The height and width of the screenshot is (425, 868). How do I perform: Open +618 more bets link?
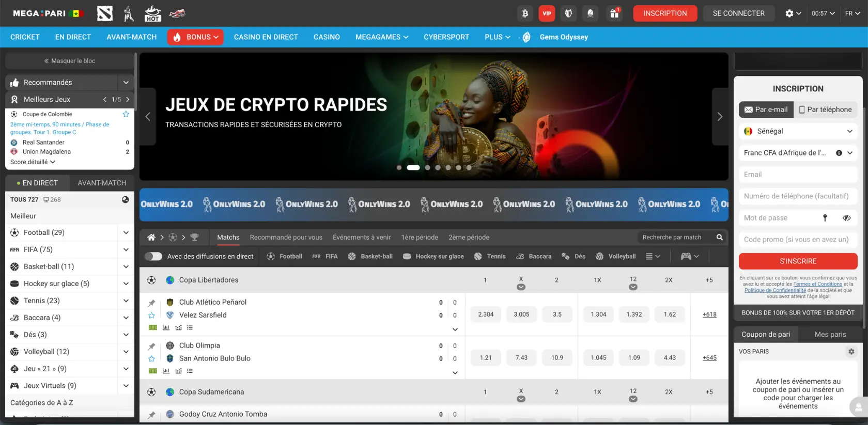pyautogui.click(x=709, y=314)
